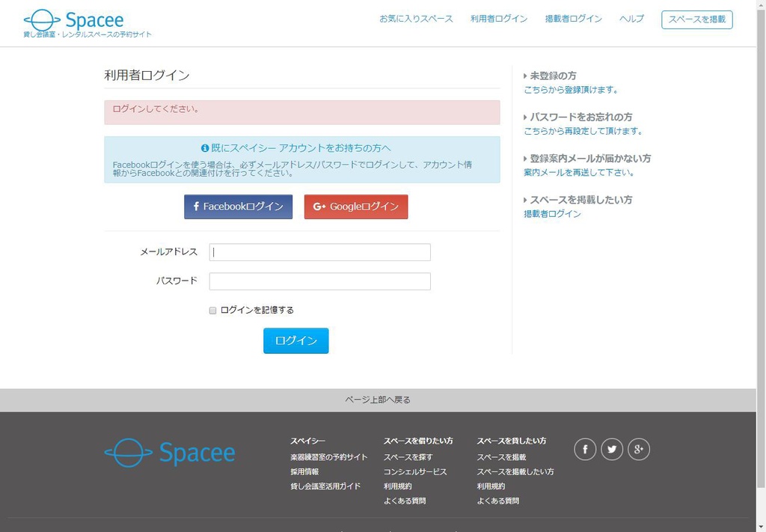
Task: Click the スペースを掲載 header button
Action: pyautogui.click(x=697, y=19)
